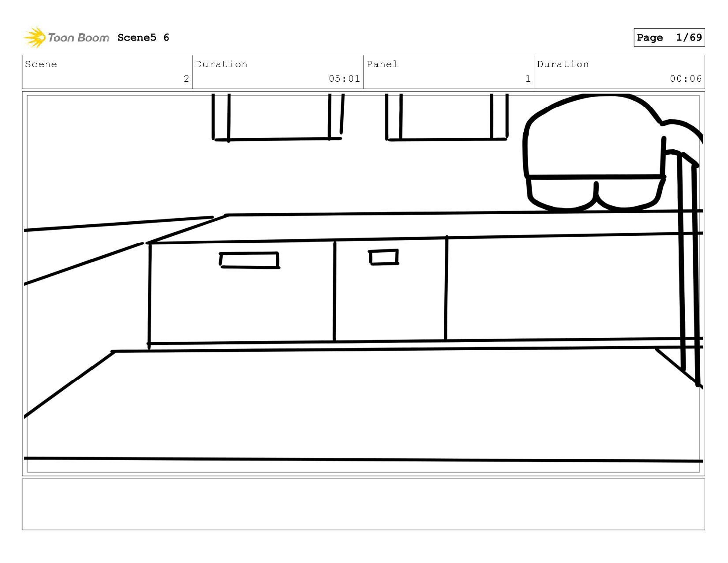Select the panel duration value '00:06'
The image size is (728, 563).
[686, 79]
